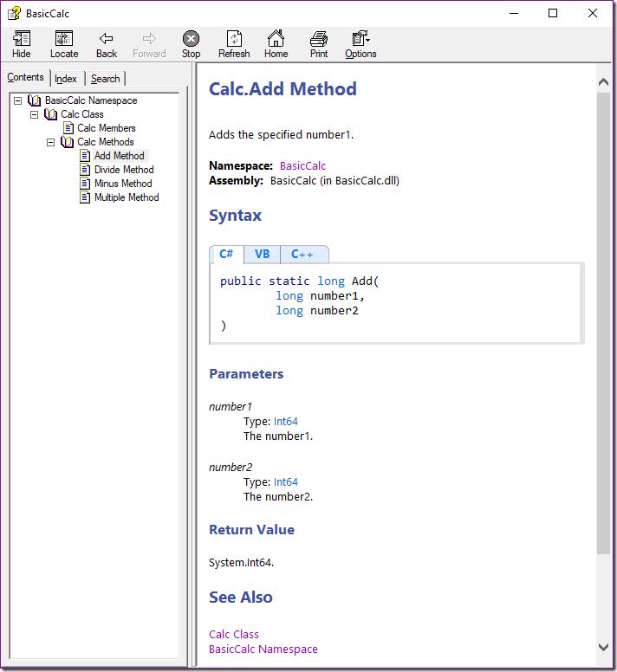Click the Calc Class book icon
The image size is (617, 672).
[x=50, y=114]
